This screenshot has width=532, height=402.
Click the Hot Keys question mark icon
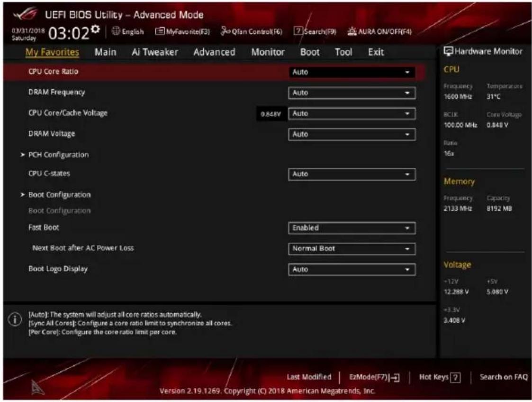(x=455, y=377)
